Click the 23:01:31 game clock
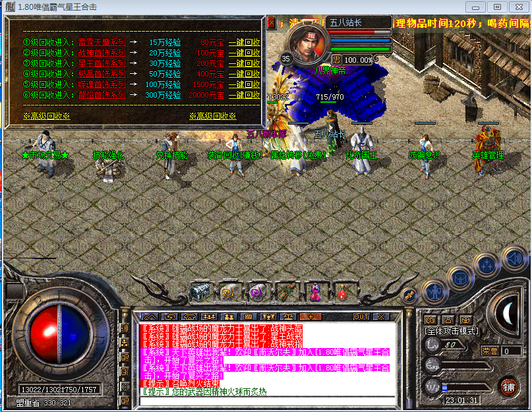Screen dimensions: 532x412 461,400
